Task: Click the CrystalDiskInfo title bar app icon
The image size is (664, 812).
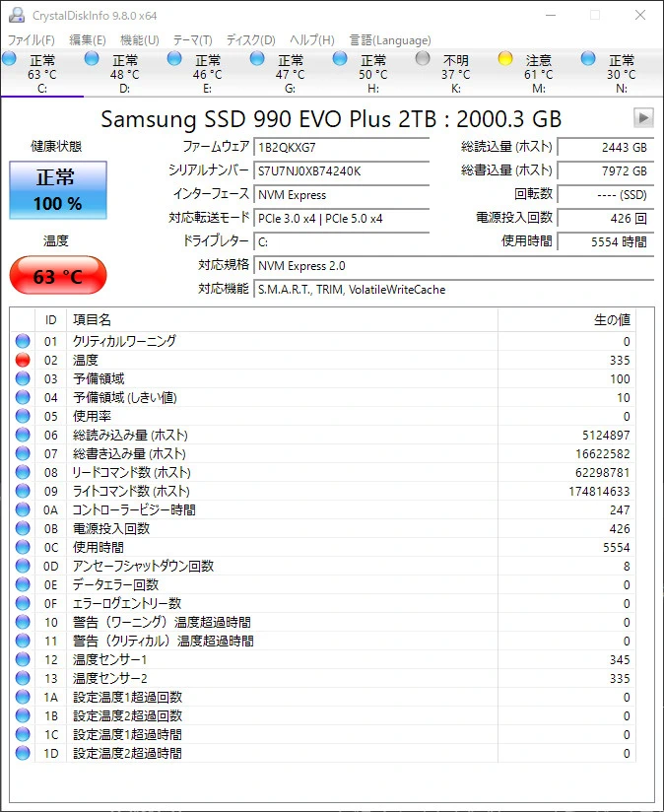Action: (17, 15)
